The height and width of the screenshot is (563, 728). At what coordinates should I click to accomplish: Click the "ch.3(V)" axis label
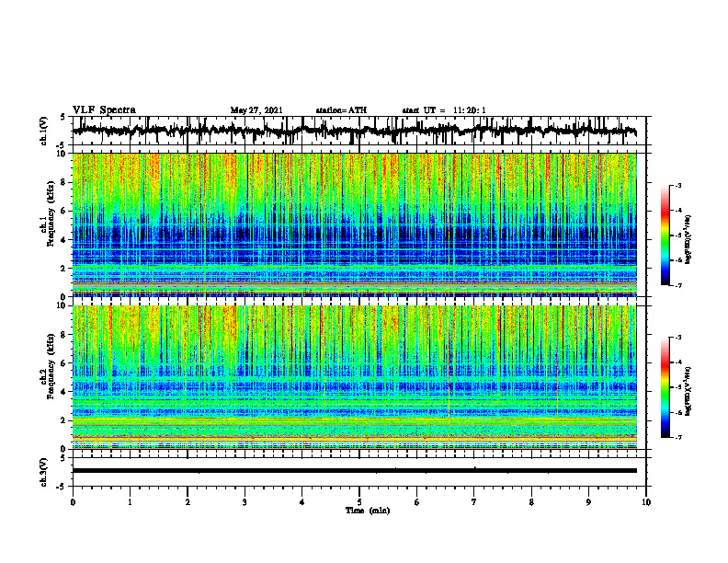point(44,472)
